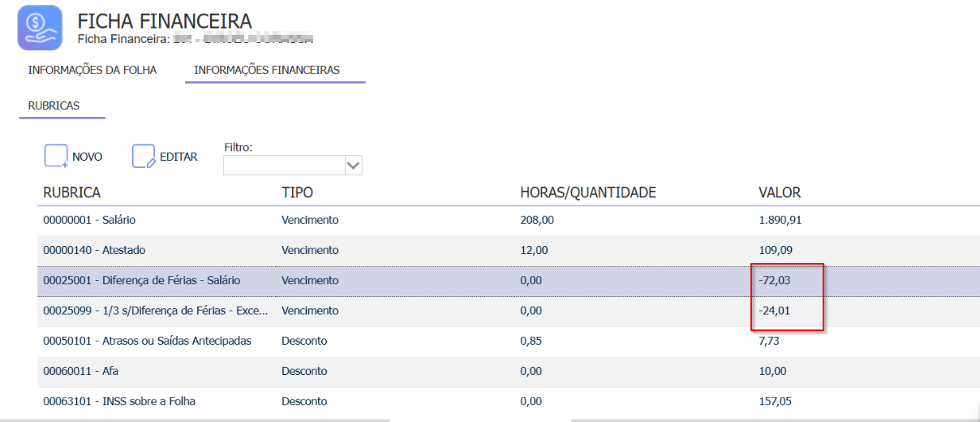Sort by the TIPO column header
980x422 pixels.
297,193
